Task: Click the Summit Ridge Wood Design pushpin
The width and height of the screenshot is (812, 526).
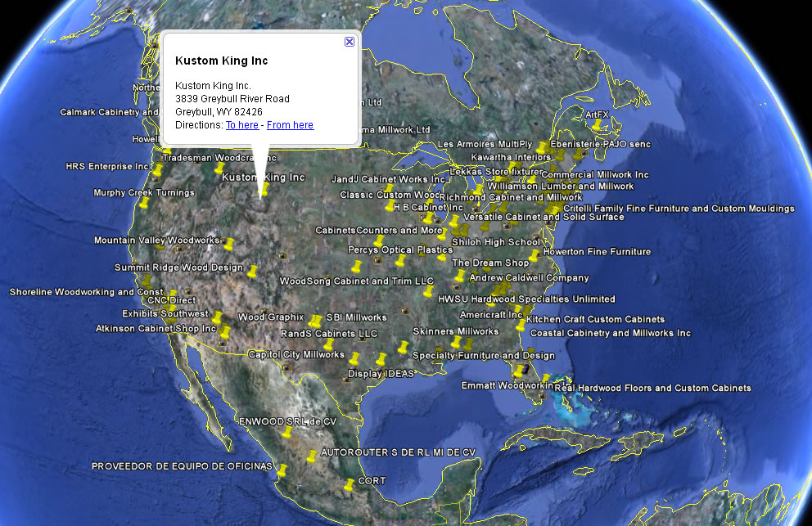Action: pos(252,272)
